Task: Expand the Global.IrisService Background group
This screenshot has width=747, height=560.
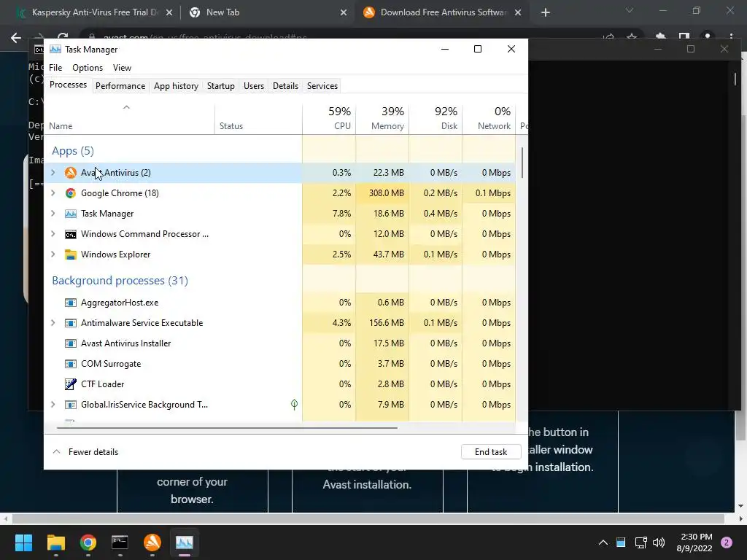Action: click(53, 405)
